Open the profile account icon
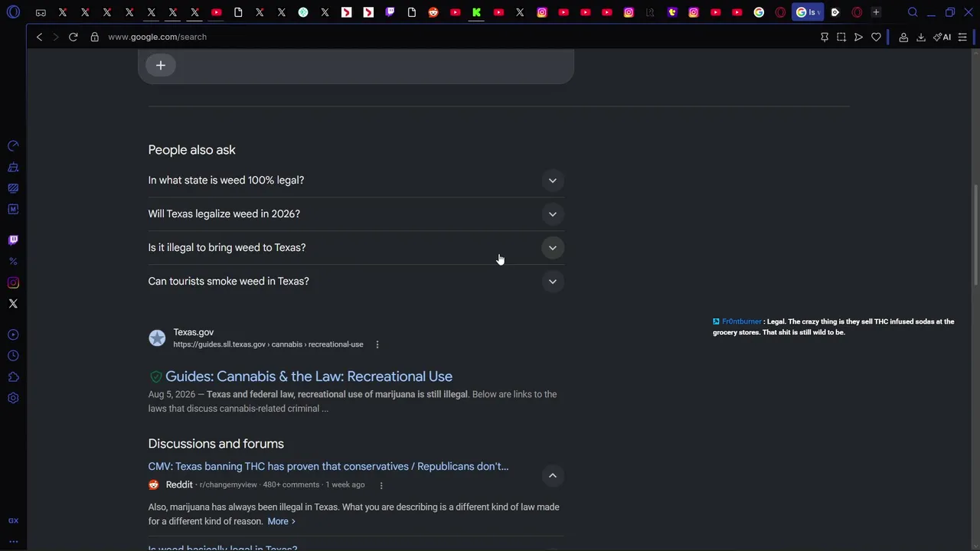The height and width of the screenshot is (551, 980). click(903, 37)
